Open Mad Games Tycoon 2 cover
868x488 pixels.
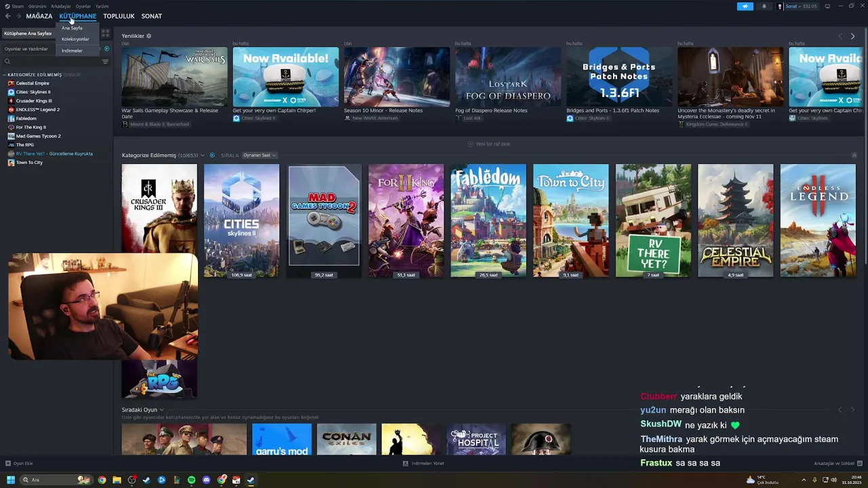click(x=324, y=220)
